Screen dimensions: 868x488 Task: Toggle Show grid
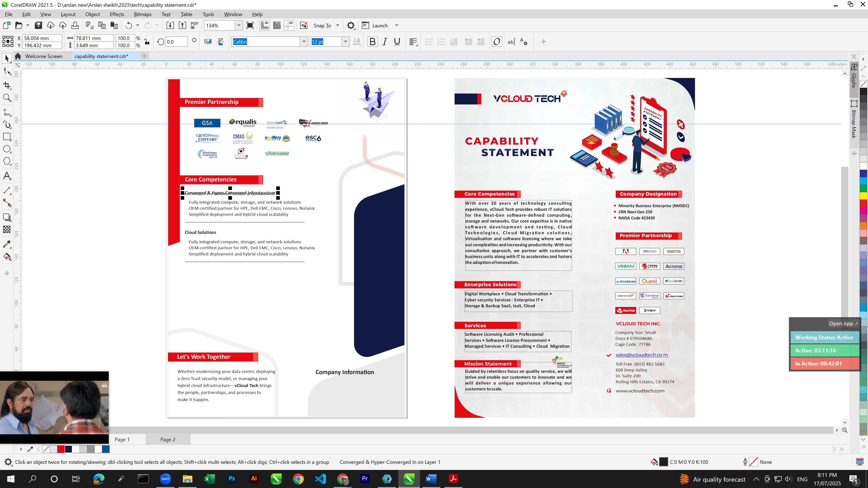click(277, 25)
